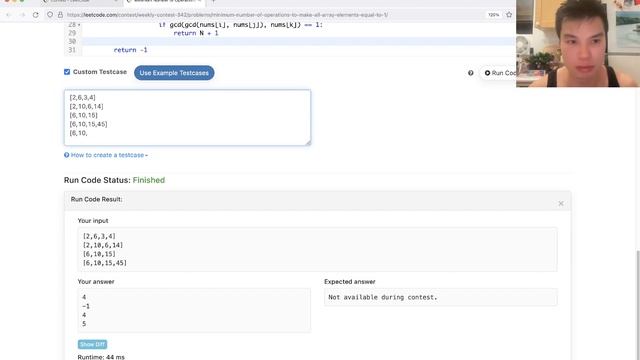Click the webcam video overlay
The width and height of the screenshot is (640, 360).
point(578,43)
